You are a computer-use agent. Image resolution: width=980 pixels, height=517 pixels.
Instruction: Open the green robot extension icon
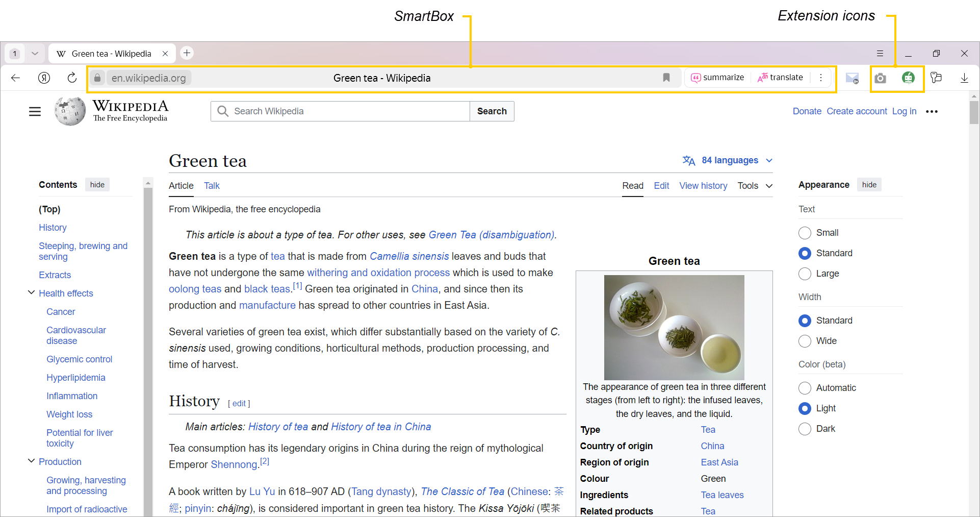908,78
